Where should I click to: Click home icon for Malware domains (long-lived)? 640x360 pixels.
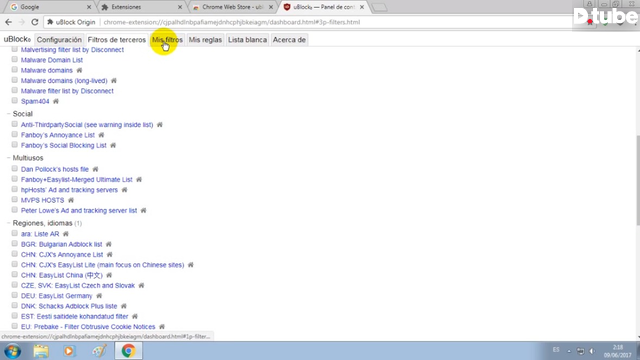click(114, 80)
